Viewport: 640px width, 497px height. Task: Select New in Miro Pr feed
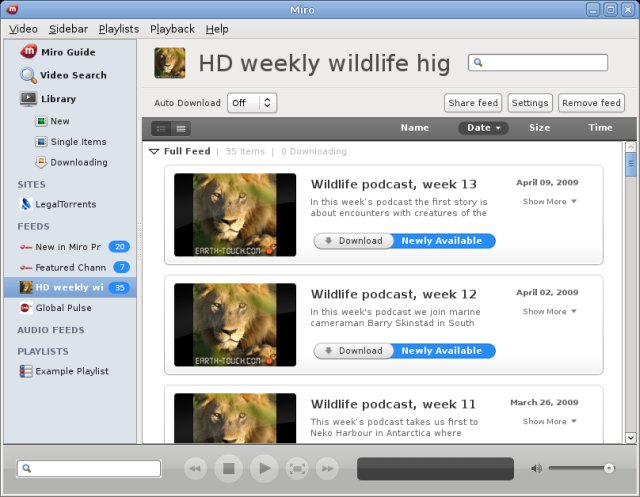click(x=60, y=247)
